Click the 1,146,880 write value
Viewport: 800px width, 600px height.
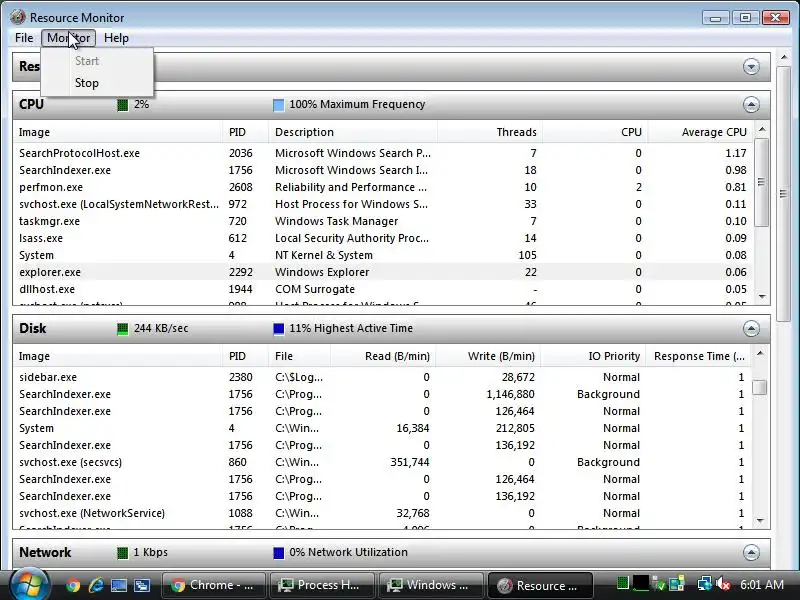point(510,394)
